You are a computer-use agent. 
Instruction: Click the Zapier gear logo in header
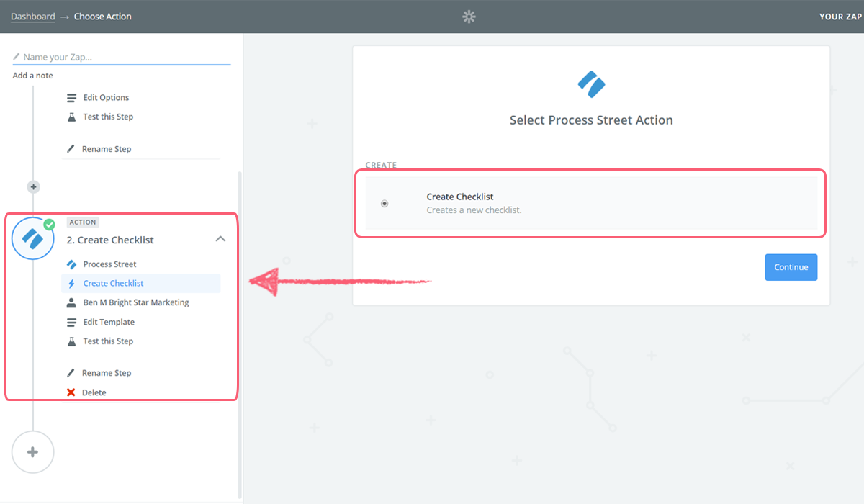point(469,17)
